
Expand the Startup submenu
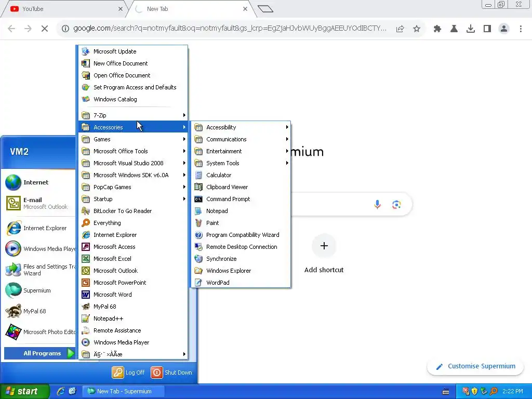[133, 199]
